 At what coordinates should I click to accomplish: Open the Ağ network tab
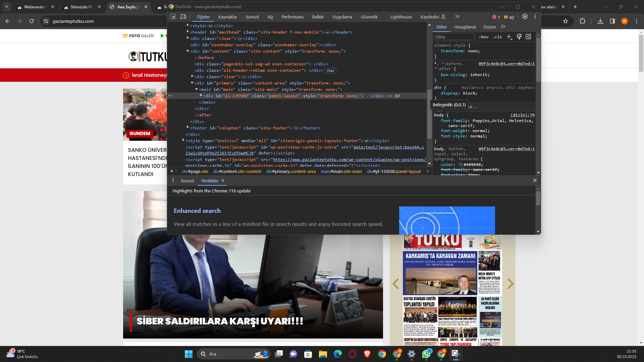pos(270,17)
